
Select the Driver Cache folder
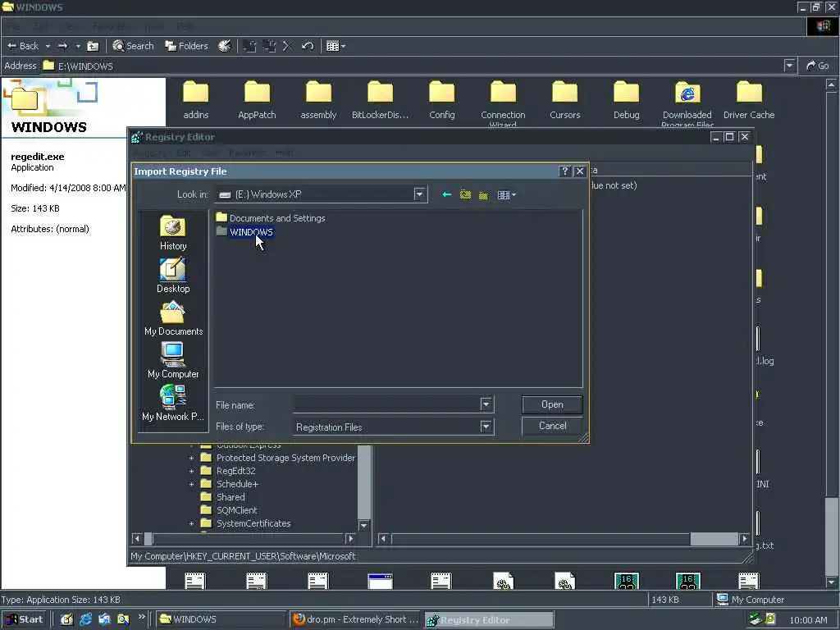749,100
